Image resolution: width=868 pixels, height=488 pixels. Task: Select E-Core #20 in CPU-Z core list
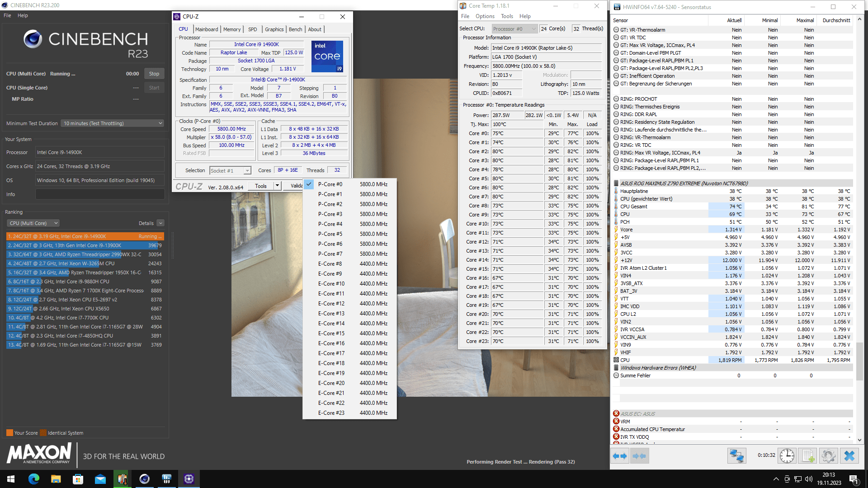(349, 383)
